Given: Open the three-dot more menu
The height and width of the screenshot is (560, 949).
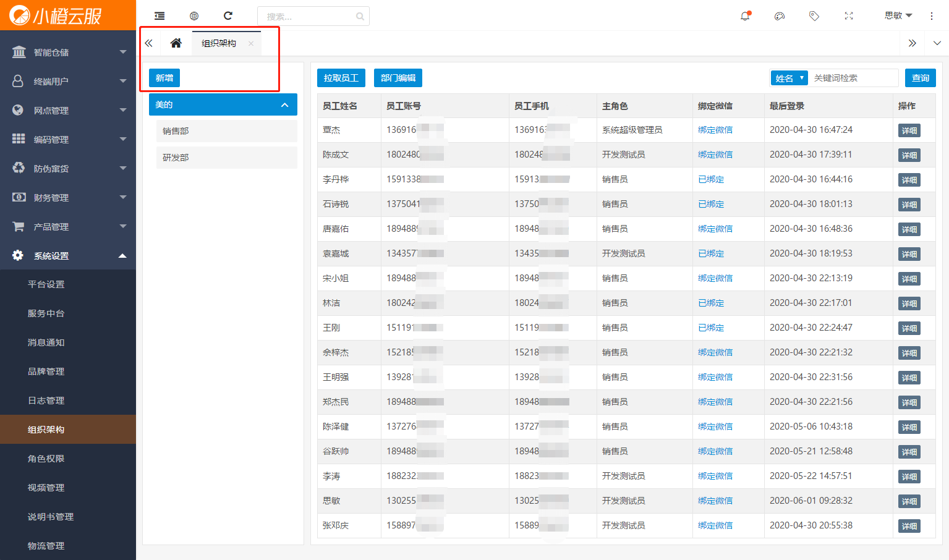Looking at the screenshot, I should click(932, 16).
